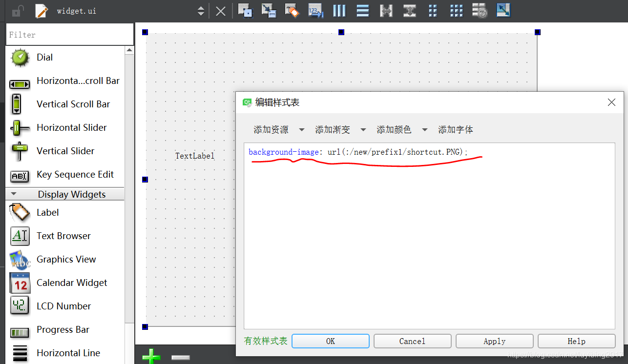Click 添加资源 in the stylesheet dialog
This screenshot has height=364, width=628.
click(x=271, y=129)
